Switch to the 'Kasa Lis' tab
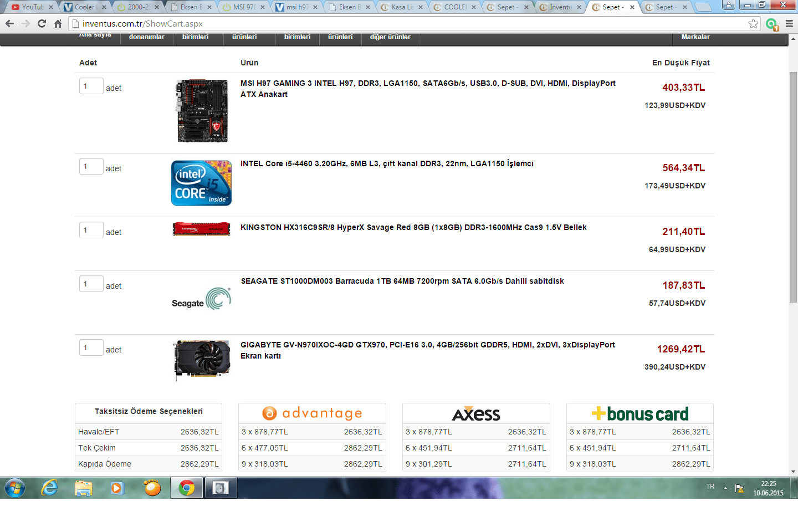This screenshot has height=532, width=798. pyautogui.click(x=401, y=7)
